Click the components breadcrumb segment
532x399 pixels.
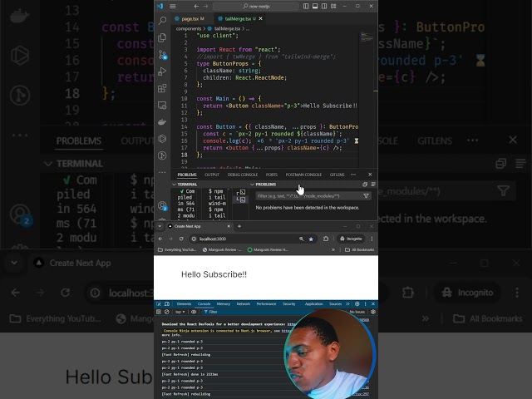[189, 29]
